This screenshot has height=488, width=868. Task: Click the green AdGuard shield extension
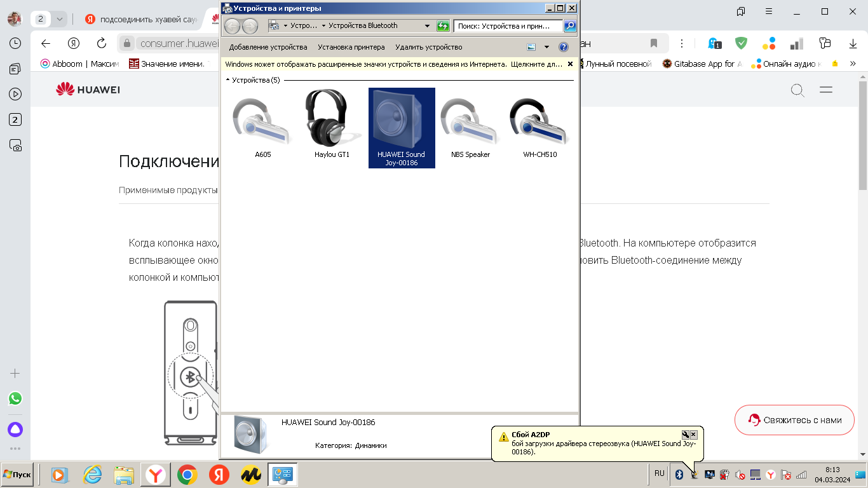tap(741, 43)
